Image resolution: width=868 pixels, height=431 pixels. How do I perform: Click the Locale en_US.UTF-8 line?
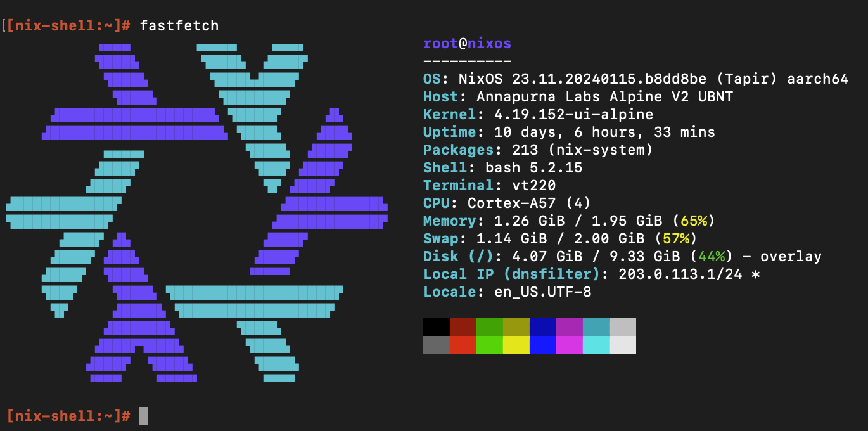coord(507,292)
